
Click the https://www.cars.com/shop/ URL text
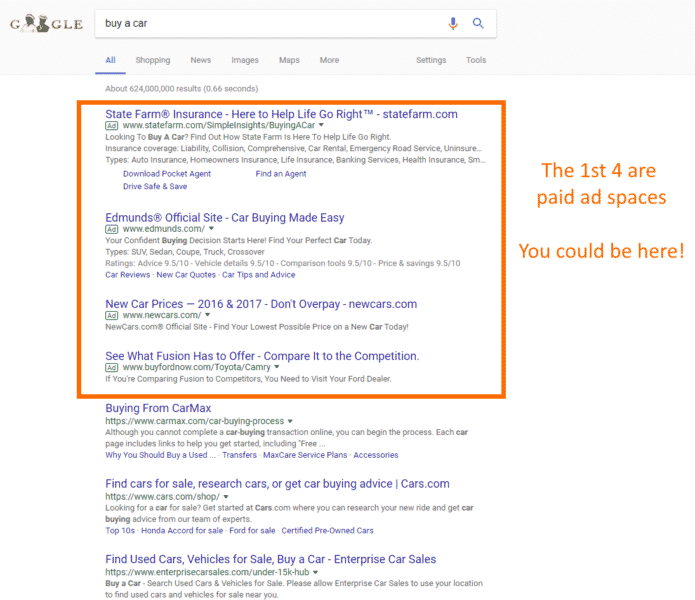[x=163, y=497]
